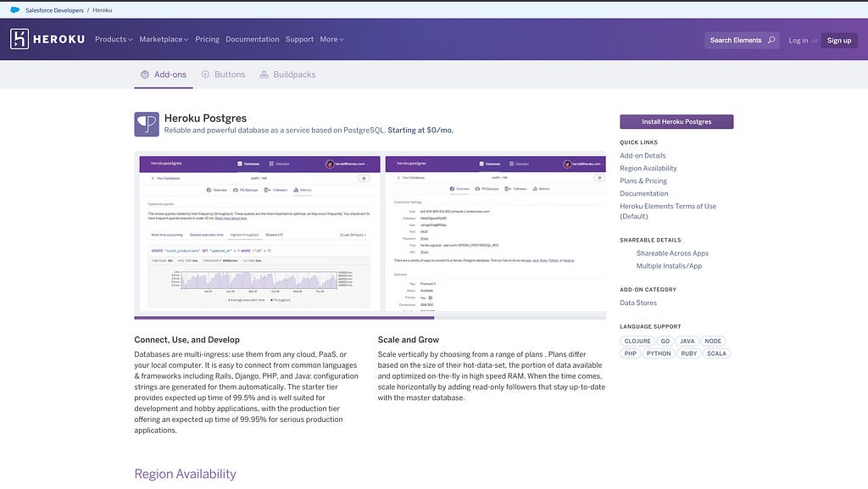Click the Add-ons tab icon
868x489 pixels.
[144, 75]
